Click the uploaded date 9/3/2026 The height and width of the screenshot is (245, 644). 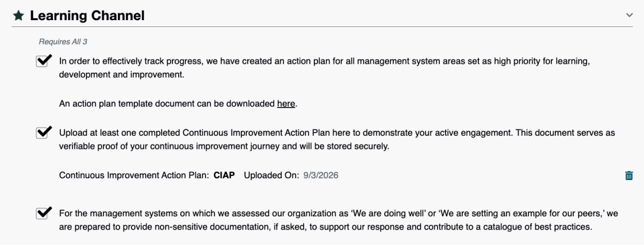(x=321, y=175)
